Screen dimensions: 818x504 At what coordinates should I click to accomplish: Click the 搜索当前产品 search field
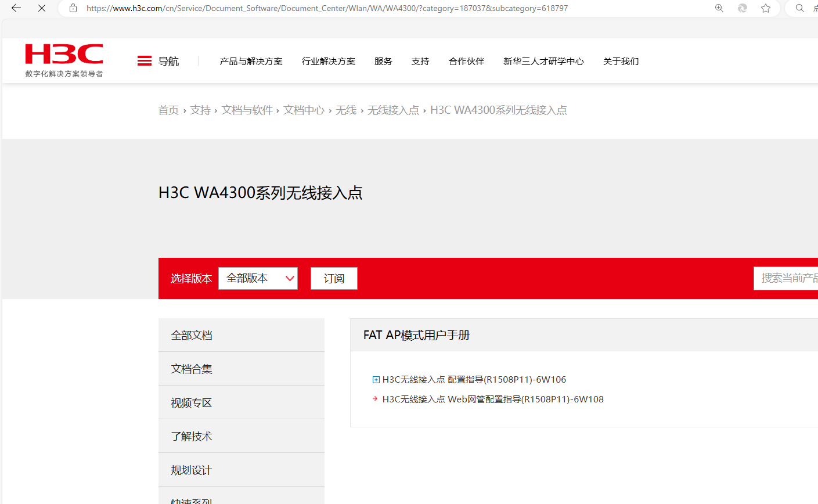pyautogui.click(x=785, y=278)
